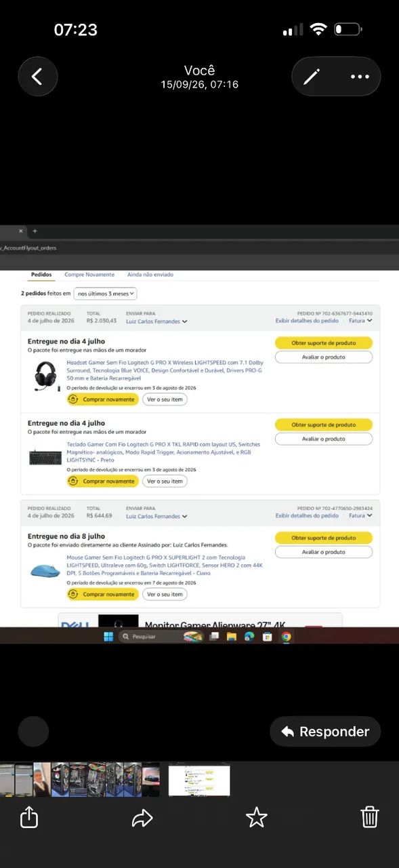Viewport: 399px width, 868px height.
Task: Click Avaliar o produto for the headset
Action: [324, 357]
